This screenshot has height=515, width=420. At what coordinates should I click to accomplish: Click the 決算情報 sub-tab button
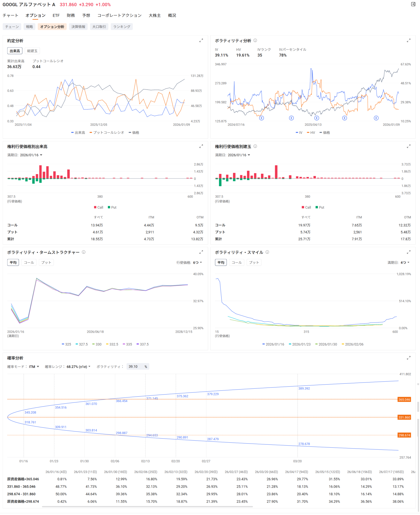click(78, 27)
